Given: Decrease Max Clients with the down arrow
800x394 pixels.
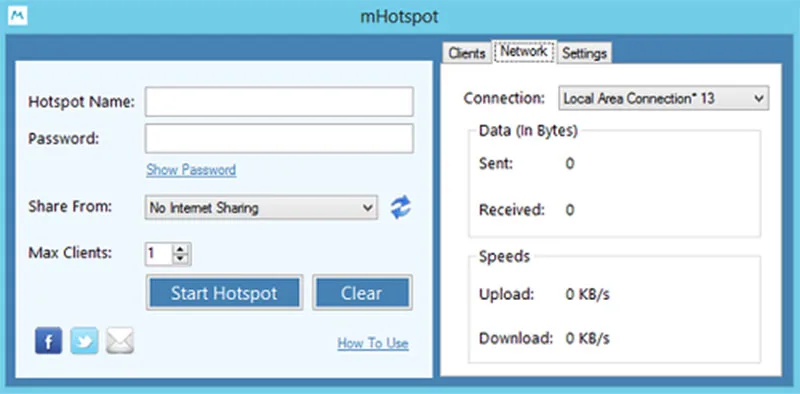Looking at the screenshot, I should [181, 259].
